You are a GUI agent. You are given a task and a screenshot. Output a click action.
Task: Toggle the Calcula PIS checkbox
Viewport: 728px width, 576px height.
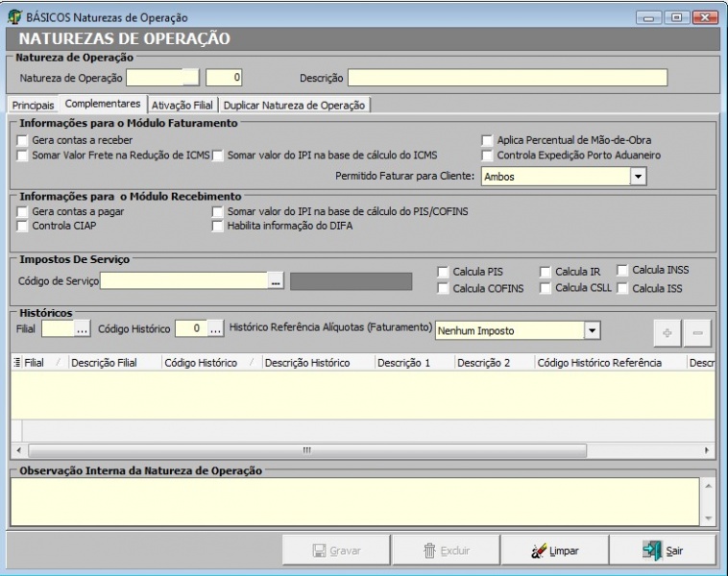click(x=443, y=272)
